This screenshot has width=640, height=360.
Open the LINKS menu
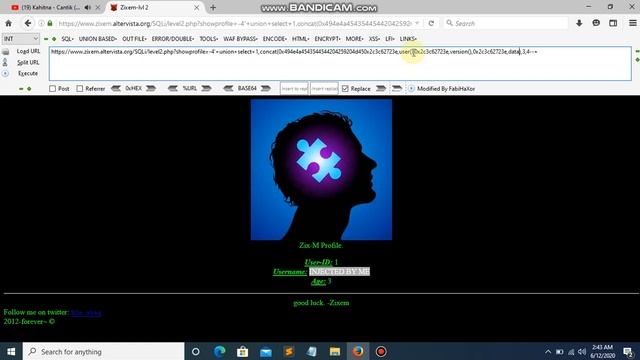pyautogui.click(x=408, y=39)
